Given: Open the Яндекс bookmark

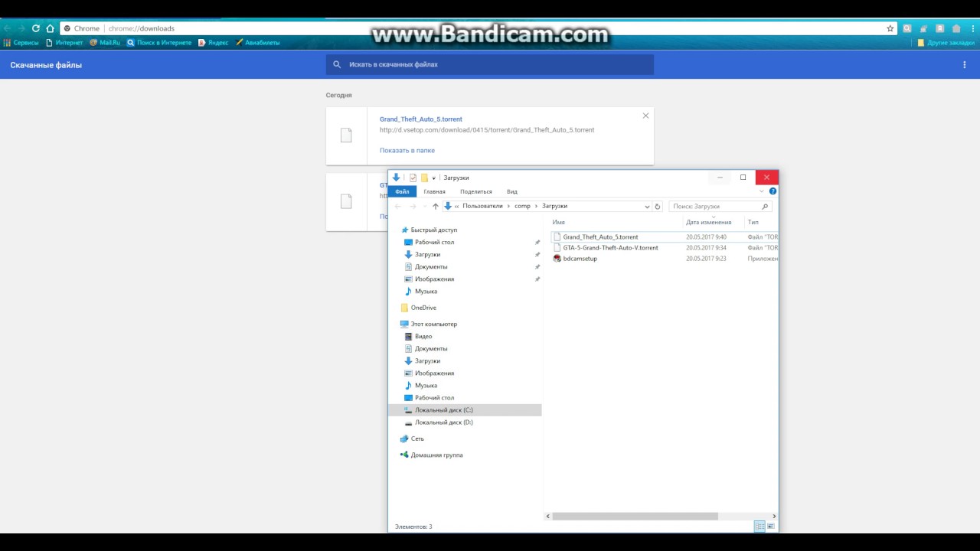Looking at the screenshot, I should (x=214, y=43).
